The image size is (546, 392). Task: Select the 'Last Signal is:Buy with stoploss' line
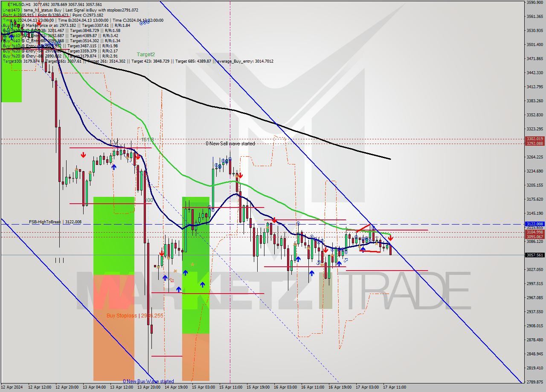point(102,10)
